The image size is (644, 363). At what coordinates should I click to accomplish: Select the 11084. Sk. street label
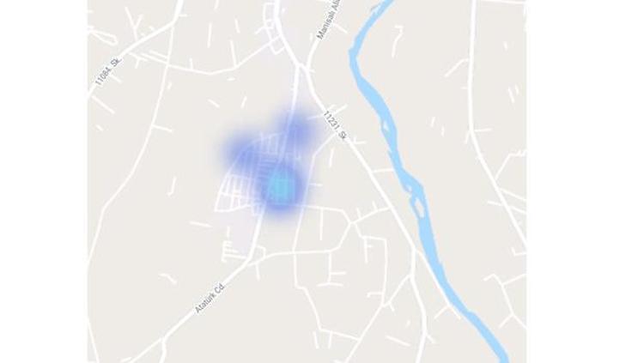coord(108,72)
